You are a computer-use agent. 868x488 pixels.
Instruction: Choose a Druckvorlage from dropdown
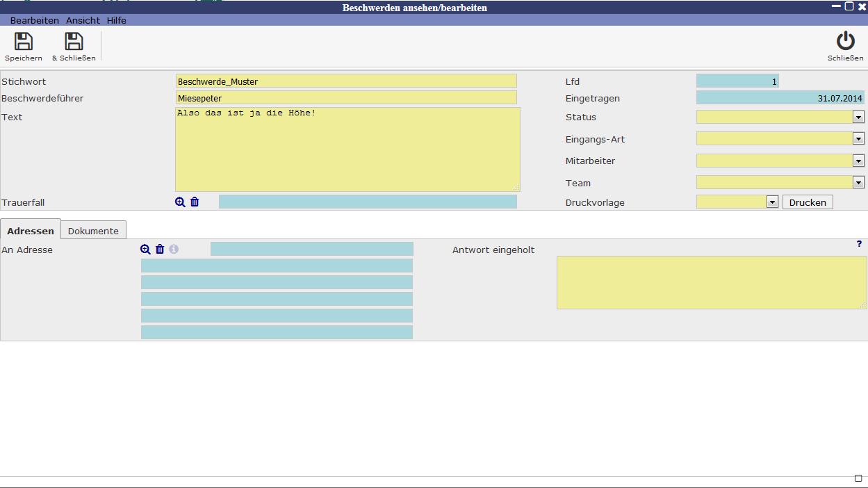click(x=771, y=202)
